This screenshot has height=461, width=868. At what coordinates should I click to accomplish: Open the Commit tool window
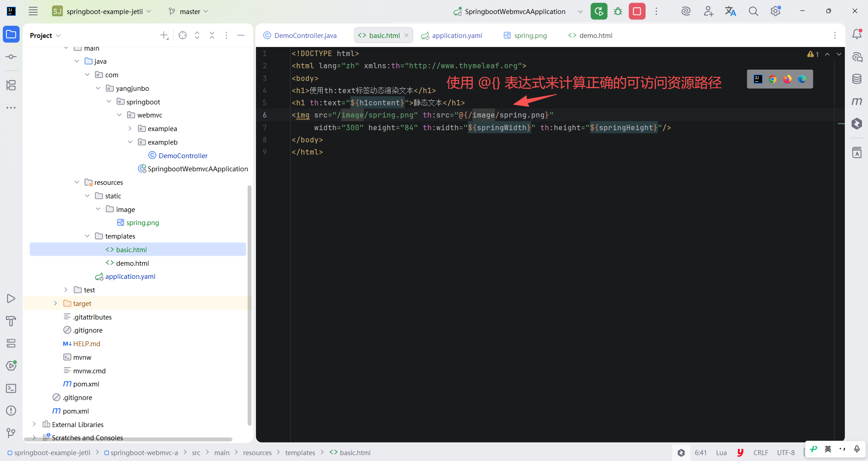click(x=11, y=57)
